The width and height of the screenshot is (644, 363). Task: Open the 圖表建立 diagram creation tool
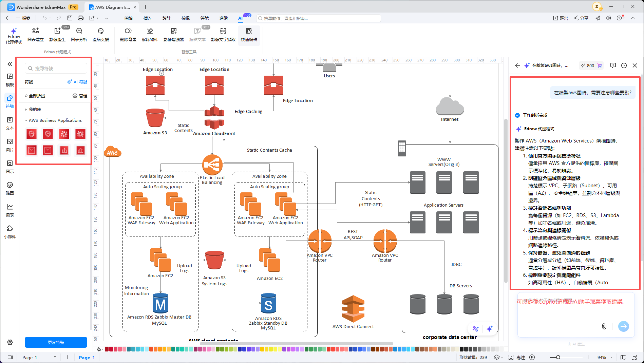coord(35,35)
